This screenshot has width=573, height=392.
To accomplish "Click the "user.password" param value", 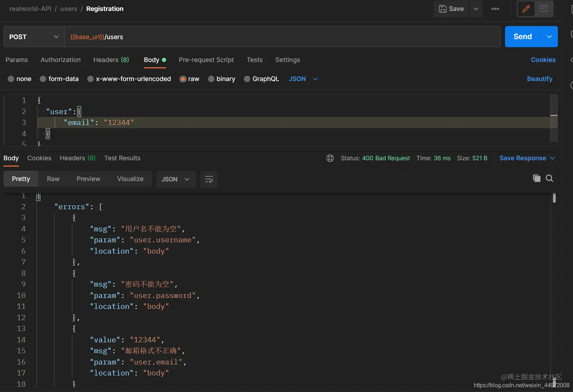I will [x=163, y=295].
